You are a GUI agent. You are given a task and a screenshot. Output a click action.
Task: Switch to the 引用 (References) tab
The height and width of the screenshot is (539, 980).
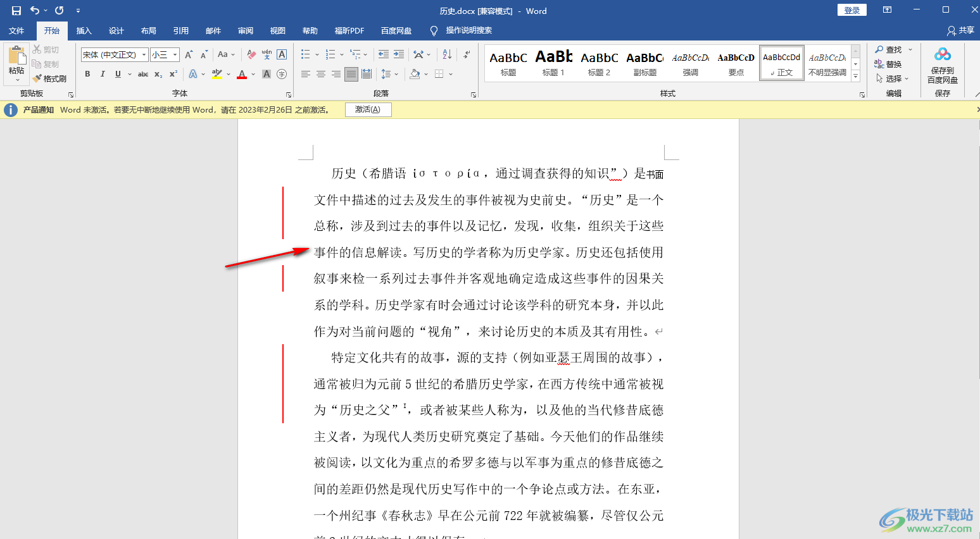[181, 30]
